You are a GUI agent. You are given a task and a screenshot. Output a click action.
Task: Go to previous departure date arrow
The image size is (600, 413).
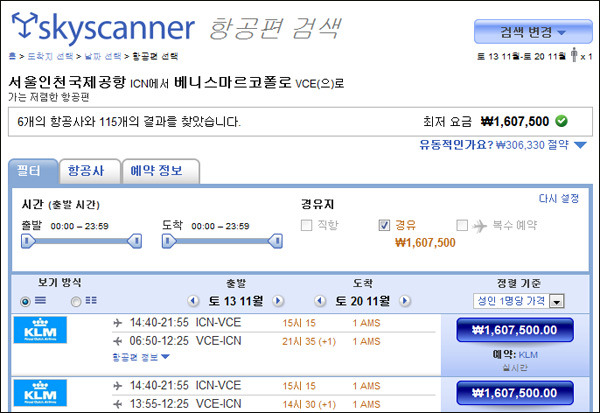(x=193, y=301)
